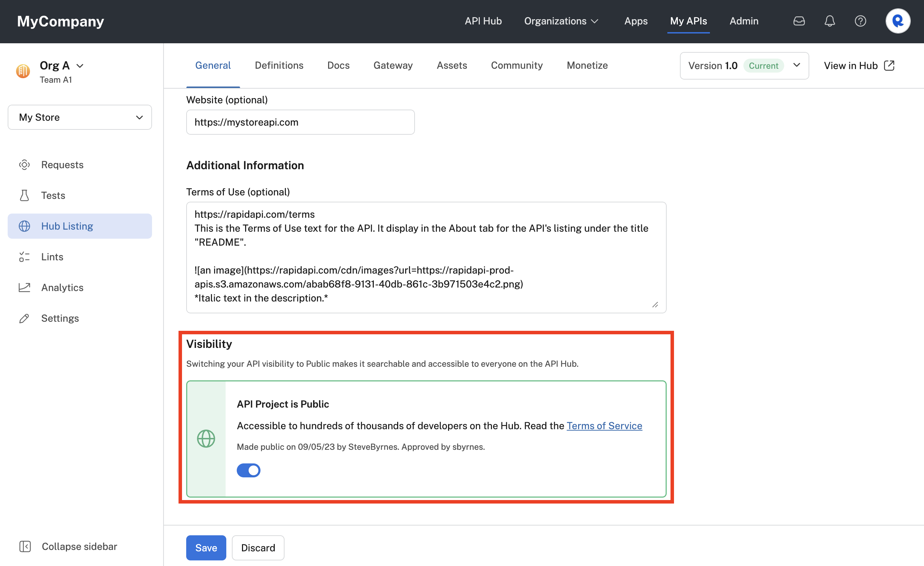924x566 pixels.
Task: Collapse the sidebar
Action: click(68, 546)
